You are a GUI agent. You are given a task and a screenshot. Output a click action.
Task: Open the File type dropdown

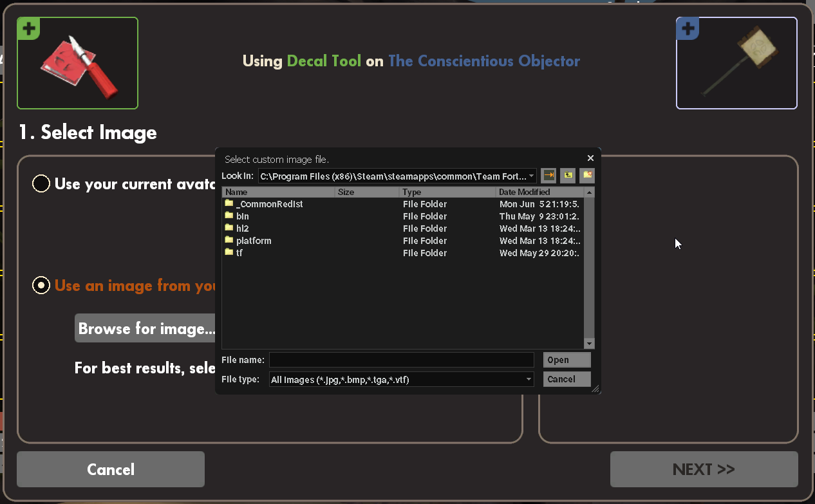click(529, 379)
